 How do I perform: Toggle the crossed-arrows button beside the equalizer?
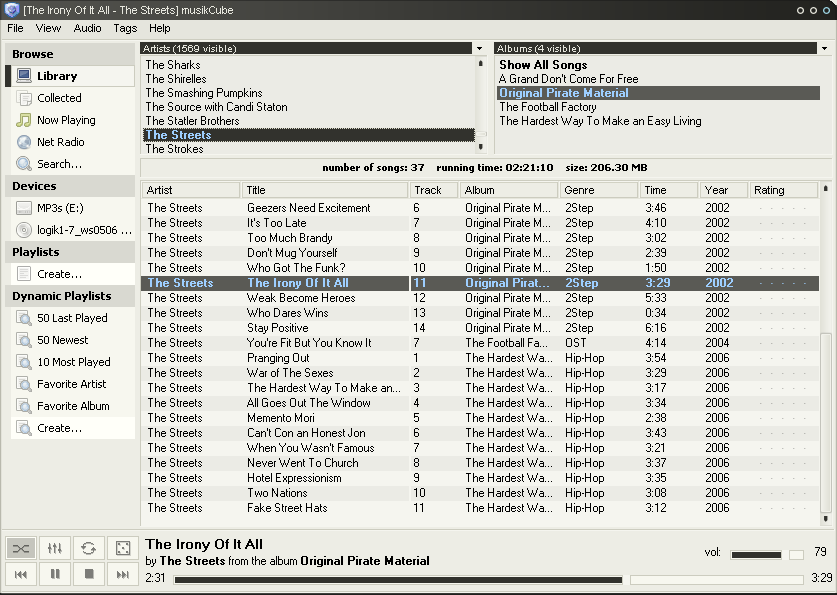[21, 548]
